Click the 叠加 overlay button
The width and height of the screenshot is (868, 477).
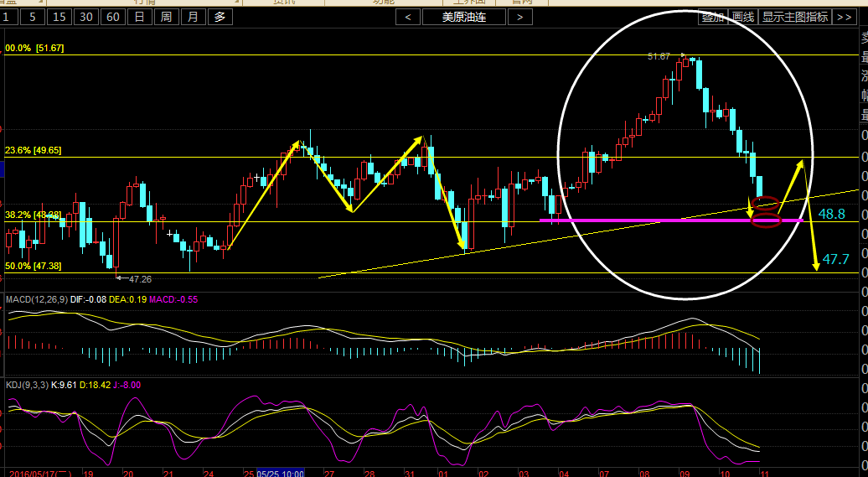coord(712,17)
